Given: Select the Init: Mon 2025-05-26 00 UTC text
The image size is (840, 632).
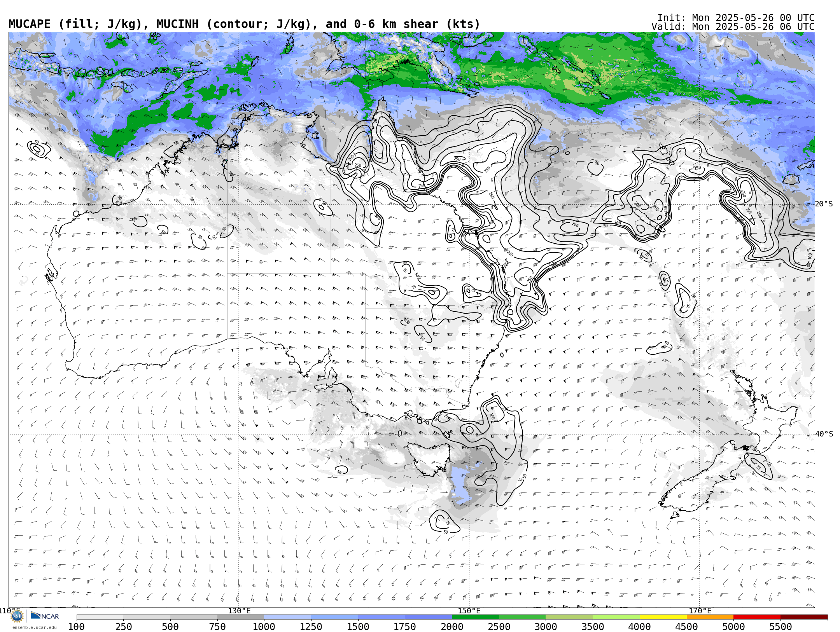Looking at the screenshot, I should [x=736, y=18].
